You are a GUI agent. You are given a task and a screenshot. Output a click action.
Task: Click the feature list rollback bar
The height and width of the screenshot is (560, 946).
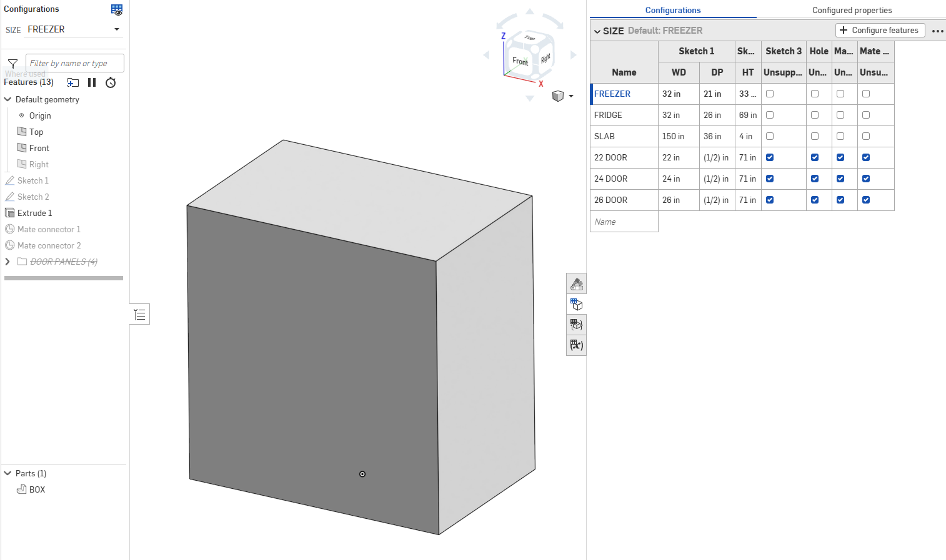[x=64, y=278]
